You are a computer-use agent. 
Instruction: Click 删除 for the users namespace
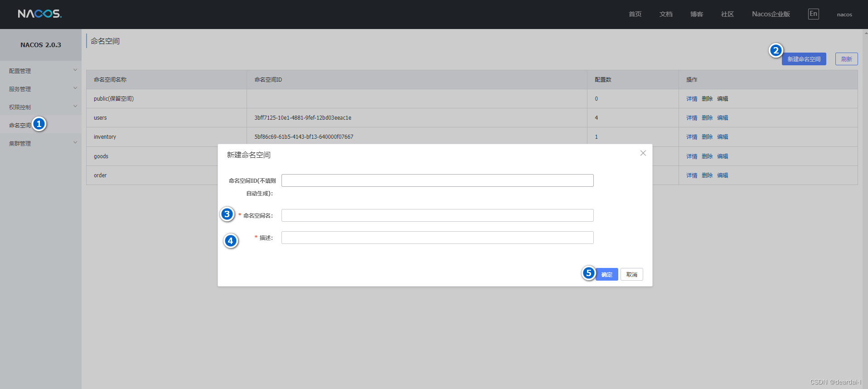coord(707,118)
